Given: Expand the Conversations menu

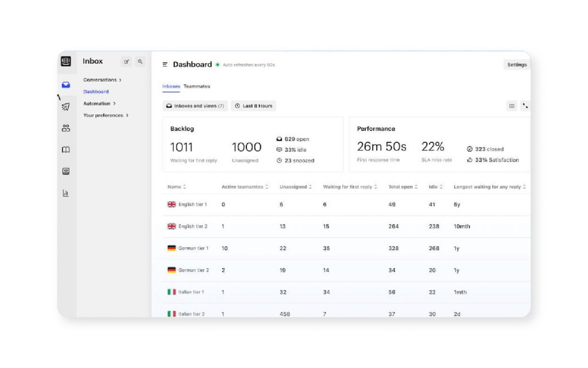Looking at the screenshot, I should 102,79.
